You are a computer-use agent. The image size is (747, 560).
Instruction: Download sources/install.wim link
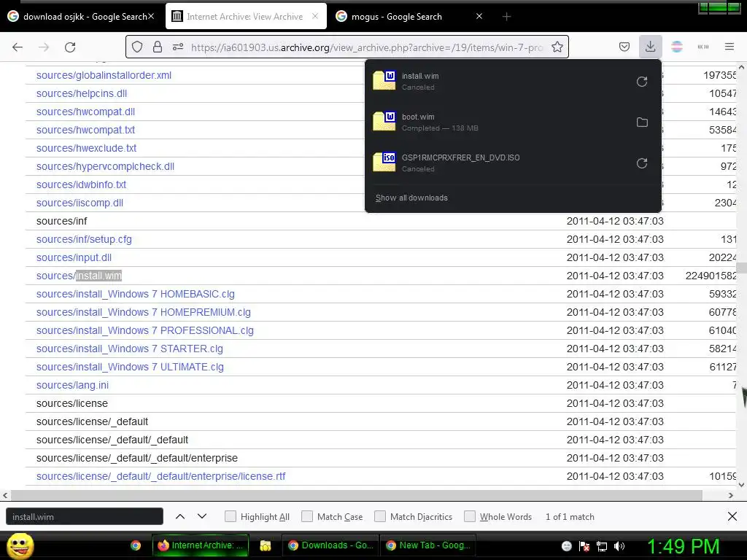click(79, 276)
